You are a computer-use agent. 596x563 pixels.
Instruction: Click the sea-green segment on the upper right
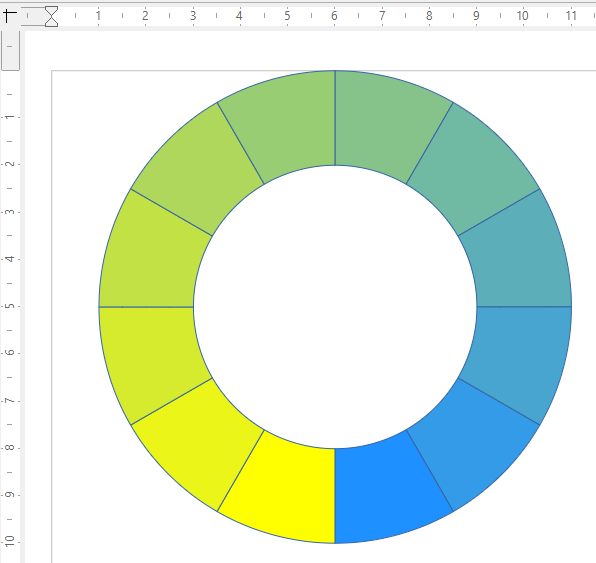tap(469, 172)
